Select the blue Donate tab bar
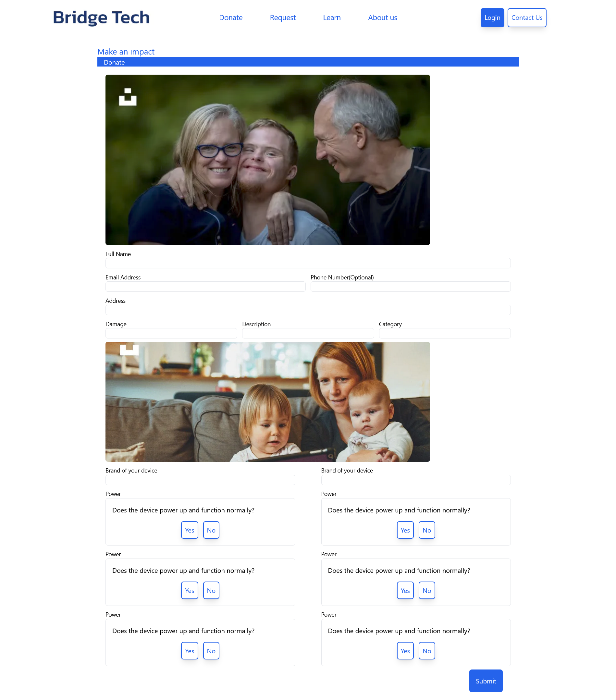The image size is (616, 700). pos(308,62)
